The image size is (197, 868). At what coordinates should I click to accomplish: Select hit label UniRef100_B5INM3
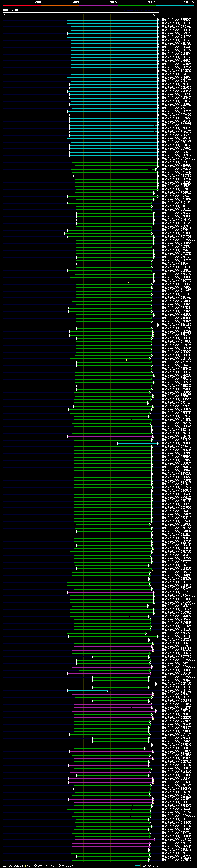[177, 233]
